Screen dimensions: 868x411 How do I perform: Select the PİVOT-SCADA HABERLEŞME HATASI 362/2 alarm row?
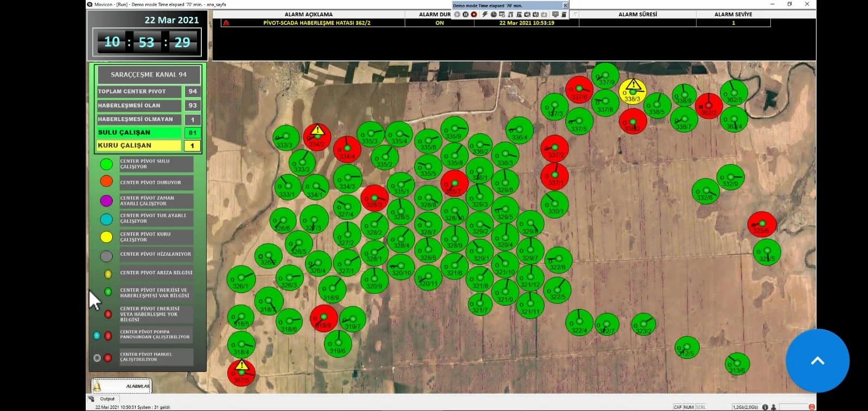click(317, 23)
